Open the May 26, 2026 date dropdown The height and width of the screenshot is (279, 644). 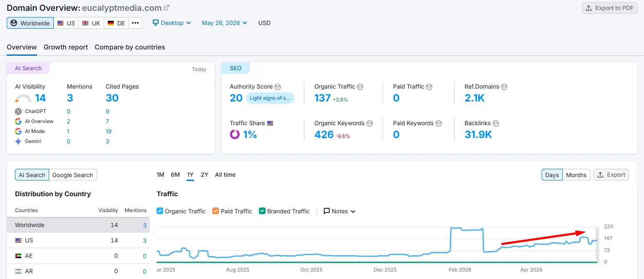click(224, 23)
